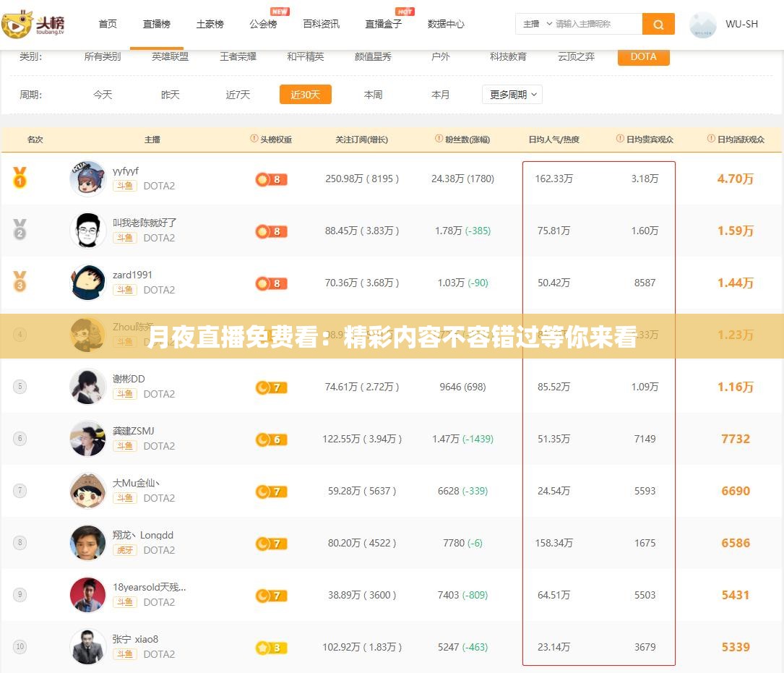The image size is (784, 673).
Task: Select 科技教育 category filter
Action: click(x=509, y=56)
